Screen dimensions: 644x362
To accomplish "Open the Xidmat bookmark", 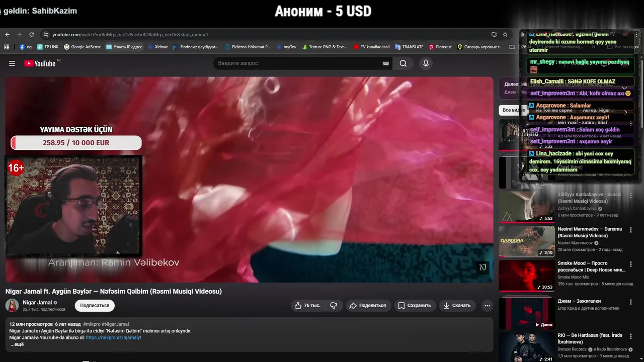I will (157, 47).
